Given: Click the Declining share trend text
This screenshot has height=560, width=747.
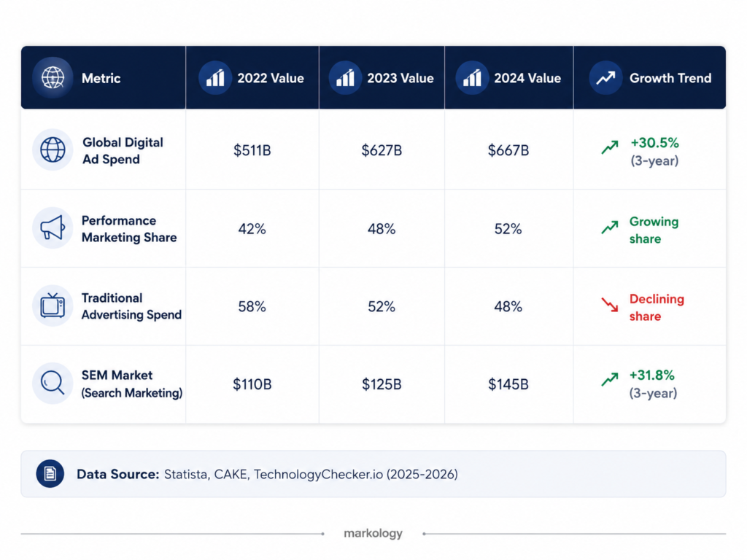Looking at the screenshot, I should tap(657, 308).
